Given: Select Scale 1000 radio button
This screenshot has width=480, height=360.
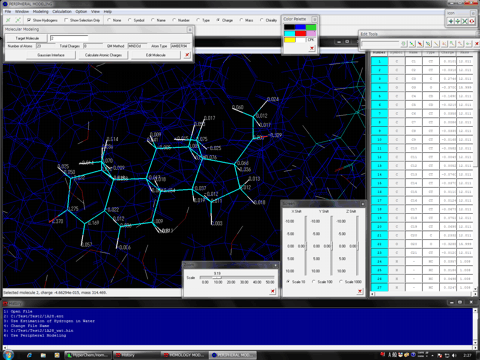Looking at the screenshot, I should point(341,282).
